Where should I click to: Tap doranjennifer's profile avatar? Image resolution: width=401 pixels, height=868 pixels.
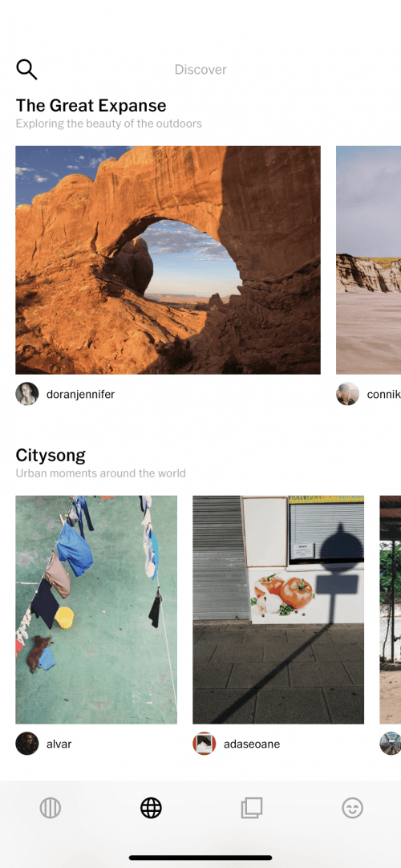click(27, 394)
